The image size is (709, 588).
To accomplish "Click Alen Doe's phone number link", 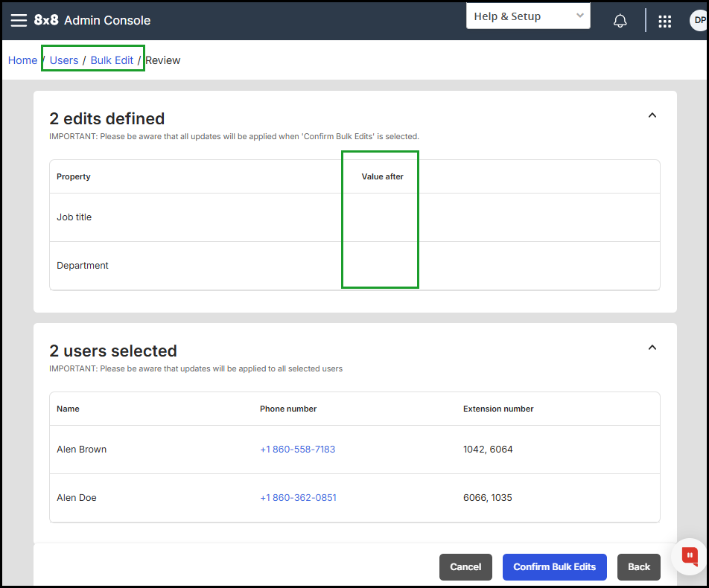I will coord(298,498).
